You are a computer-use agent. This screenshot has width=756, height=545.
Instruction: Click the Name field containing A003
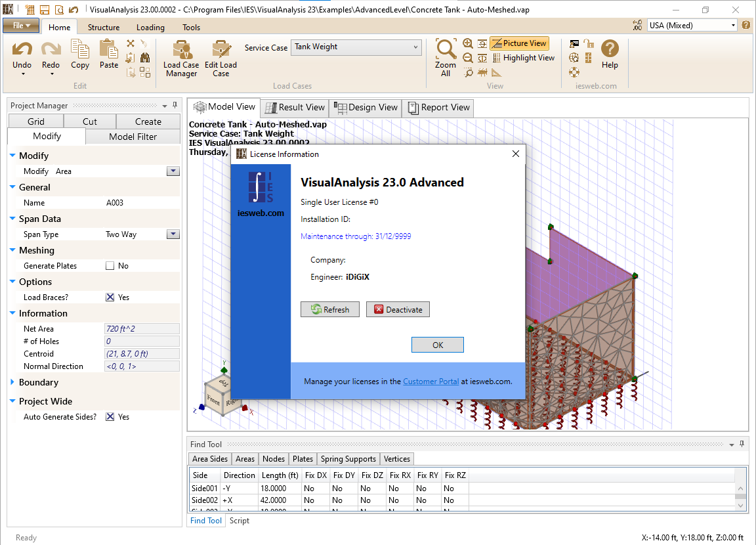(x=142, y=202)
